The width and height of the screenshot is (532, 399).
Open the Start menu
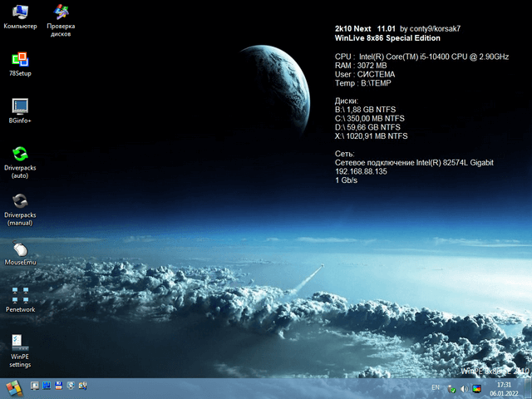(14, 388)
